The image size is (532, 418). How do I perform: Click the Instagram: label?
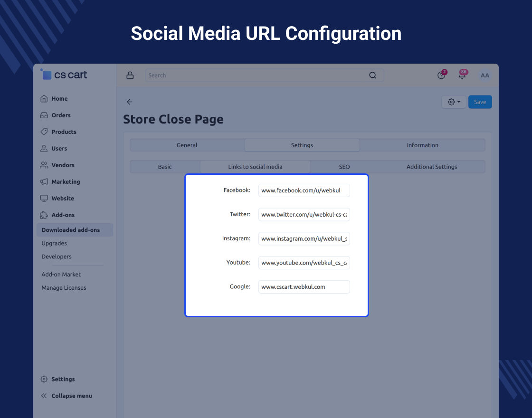tap(236, 238)
